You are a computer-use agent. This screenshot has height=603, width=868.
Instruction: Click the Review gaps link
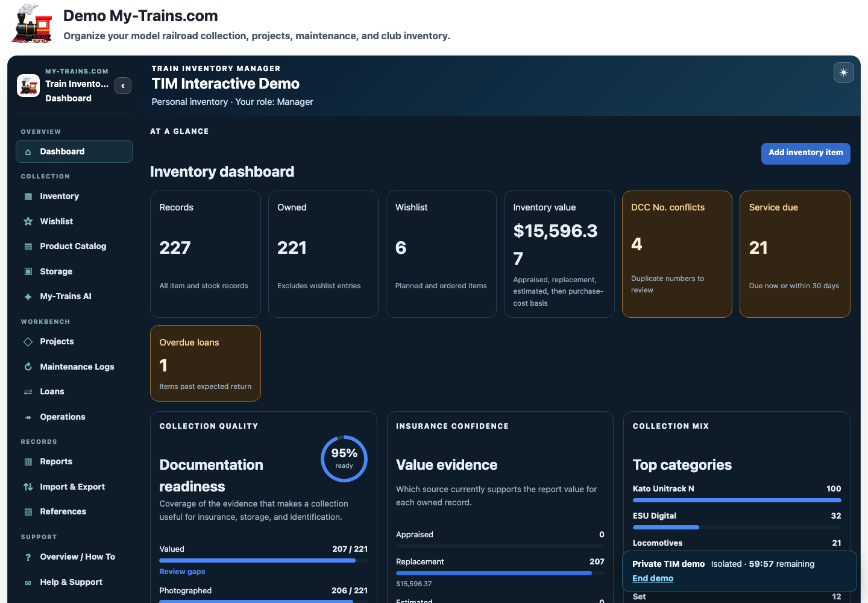click(x=182, y=572)
